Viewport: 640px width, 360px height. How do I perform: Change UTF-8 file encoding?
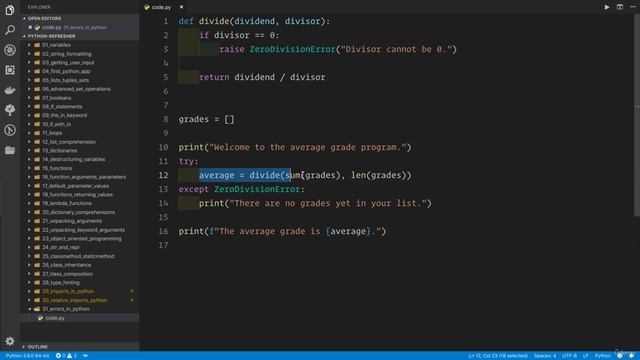tap(569, 356)
